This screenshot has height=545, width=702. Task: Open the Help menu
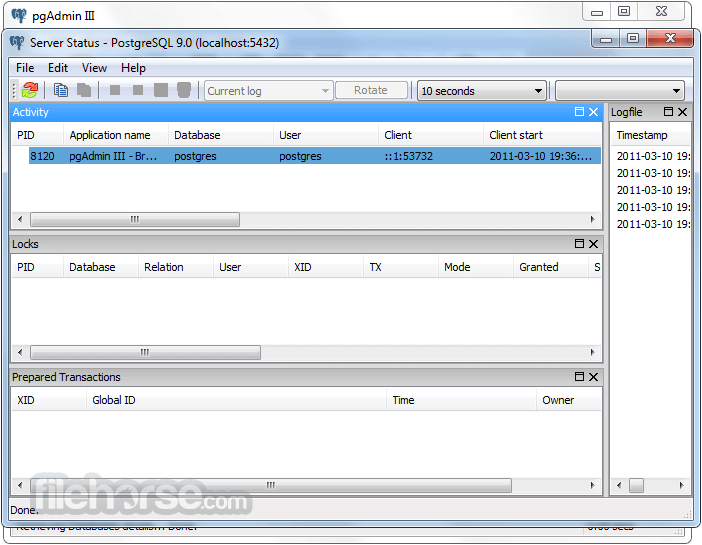tap(133, 68)
